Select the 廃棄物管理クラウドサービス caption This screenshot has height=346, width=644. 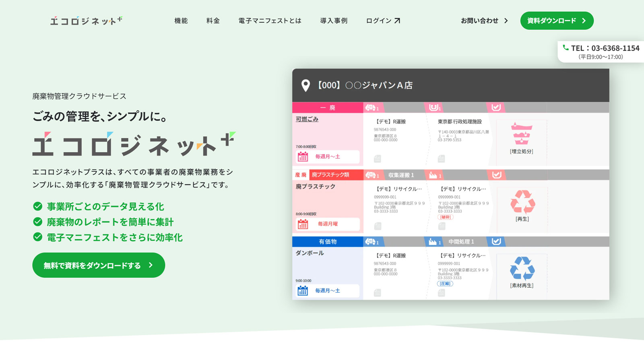point(79,96)
